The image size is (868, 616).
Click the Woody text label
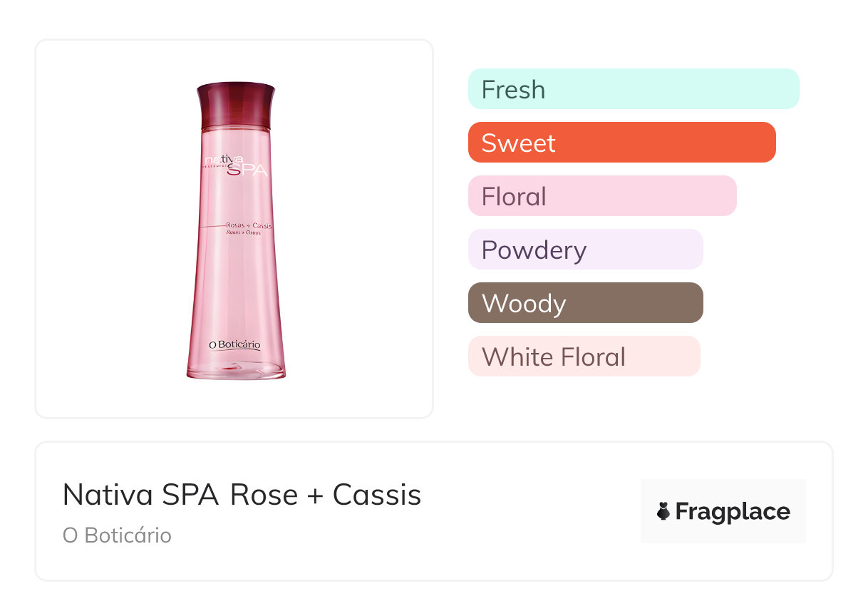tap(524, 304)
